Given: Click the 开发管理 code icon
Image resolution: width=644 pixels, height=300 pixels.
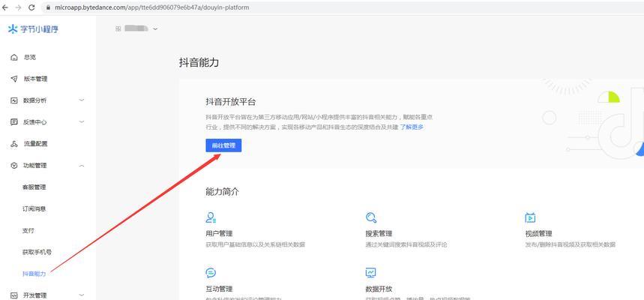Looking at the screenshot, I should [x=14, y=295].
